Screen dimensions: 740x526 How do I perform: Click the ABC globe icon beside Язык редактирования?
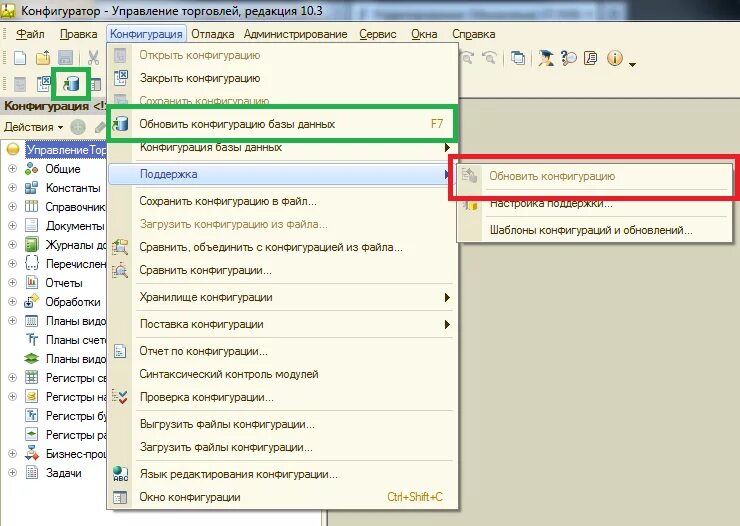(x=120, y=474)
